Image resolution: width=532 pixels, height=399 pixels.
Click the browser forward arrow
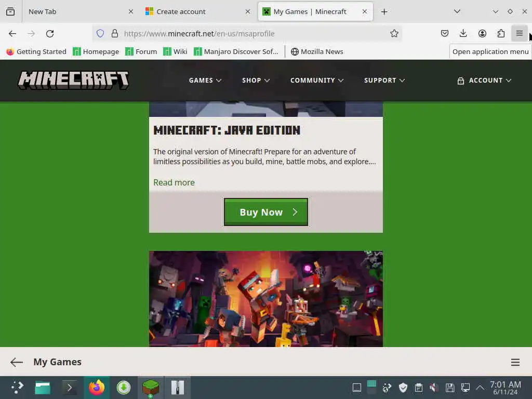pyautogui.click(x=31, y=34)
